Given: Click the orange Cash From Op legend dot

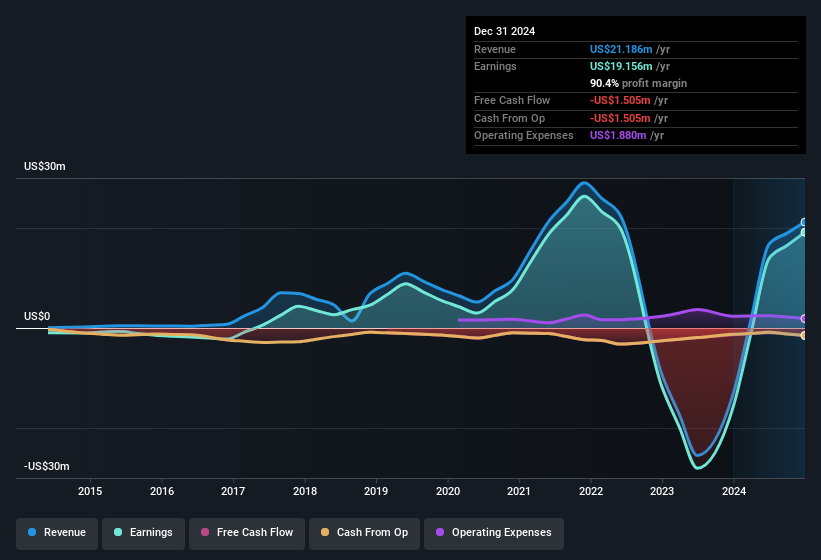Looking at the screenshot, I should tap(325, 532).
